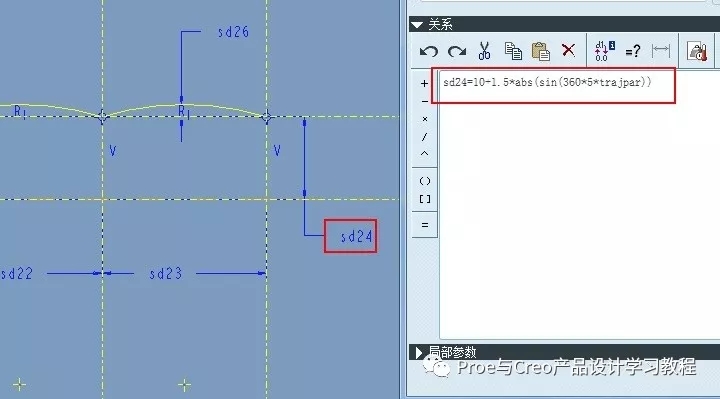Evaluate expression with the =? icon

633,51
